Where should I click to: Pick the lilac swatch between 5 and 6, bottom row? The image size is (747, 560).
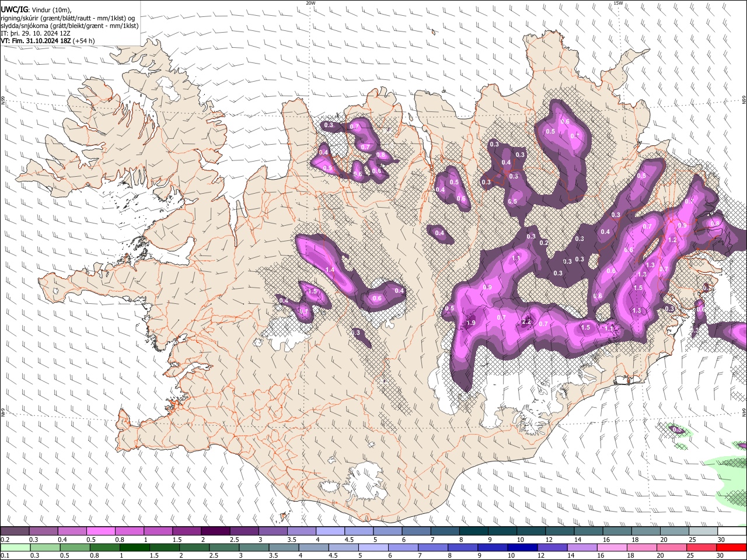pyautogui.click(x=373, y=547)
